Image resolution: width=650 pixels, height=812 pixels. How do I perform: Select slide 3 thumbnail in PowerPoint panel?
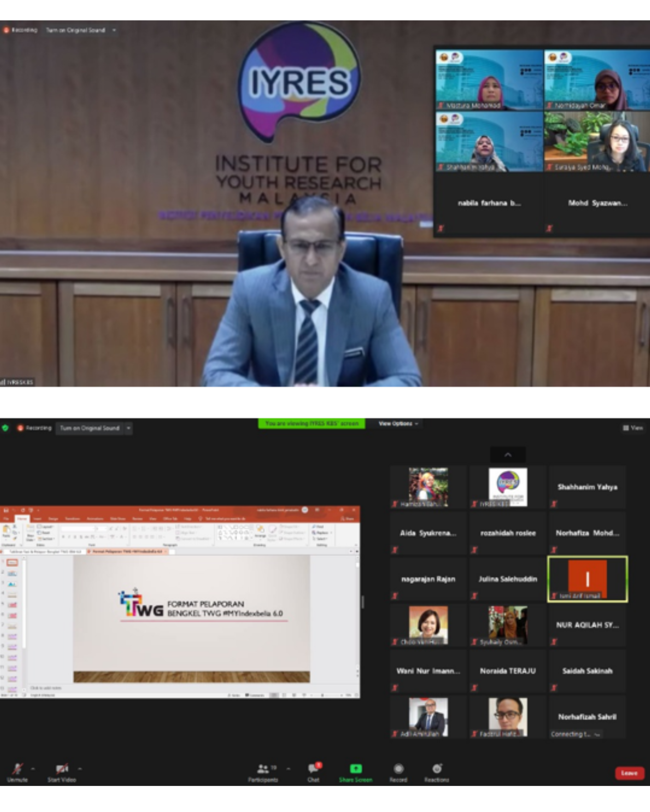(x=12, y=584)
